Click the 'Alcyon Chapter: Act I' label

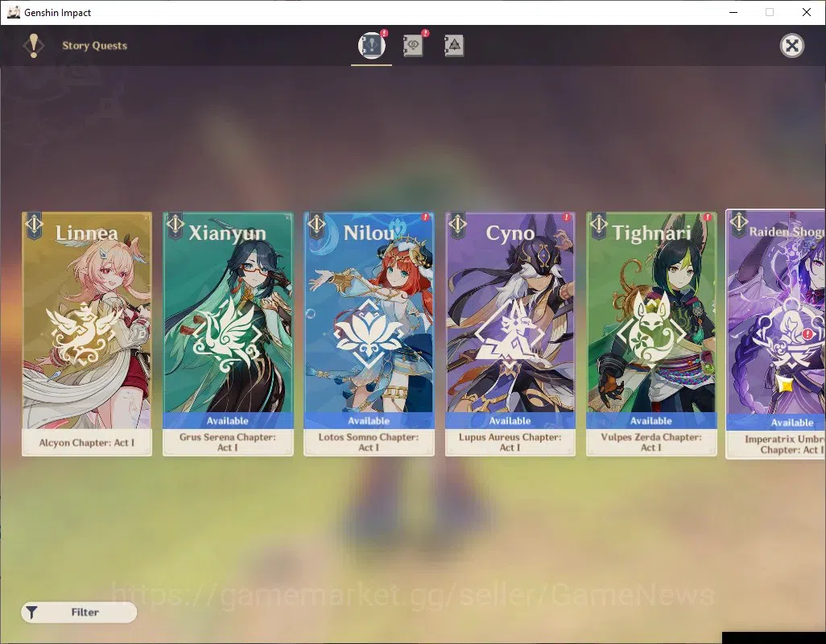(87, 443)
